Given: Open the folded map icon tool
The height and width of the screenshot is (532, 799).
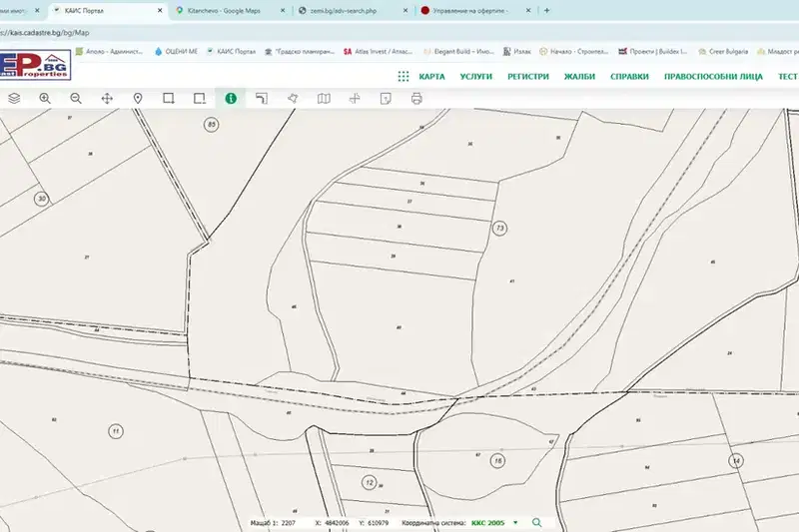Looking at the screenshot, I should (324, 98).
